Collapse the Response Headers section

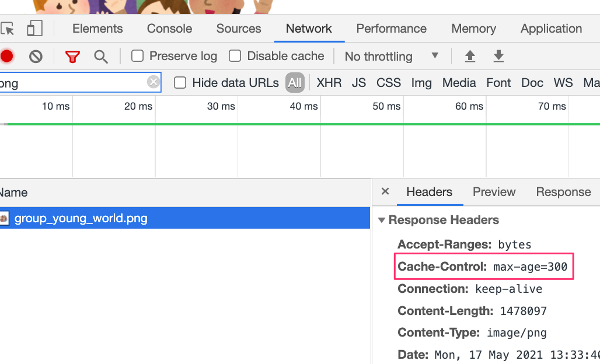382,220
